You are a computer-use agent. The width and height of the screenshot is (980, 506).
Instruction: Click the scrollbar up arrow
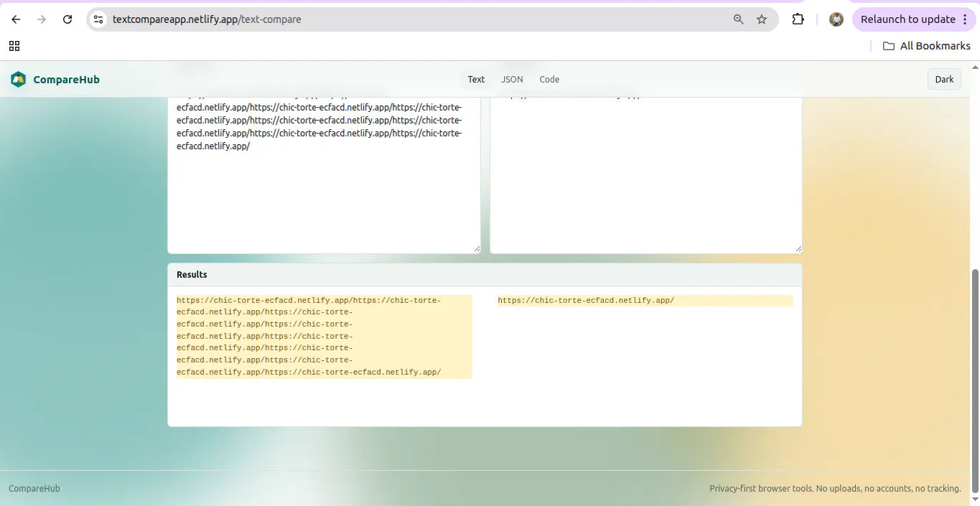[974, 66]
